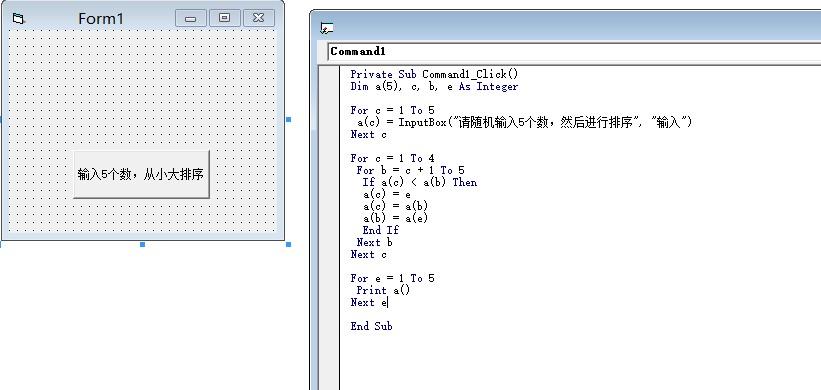
Task: Click the line 'a(c) = a(b)'
Action: pyautogui.click(x=395, y=206)
